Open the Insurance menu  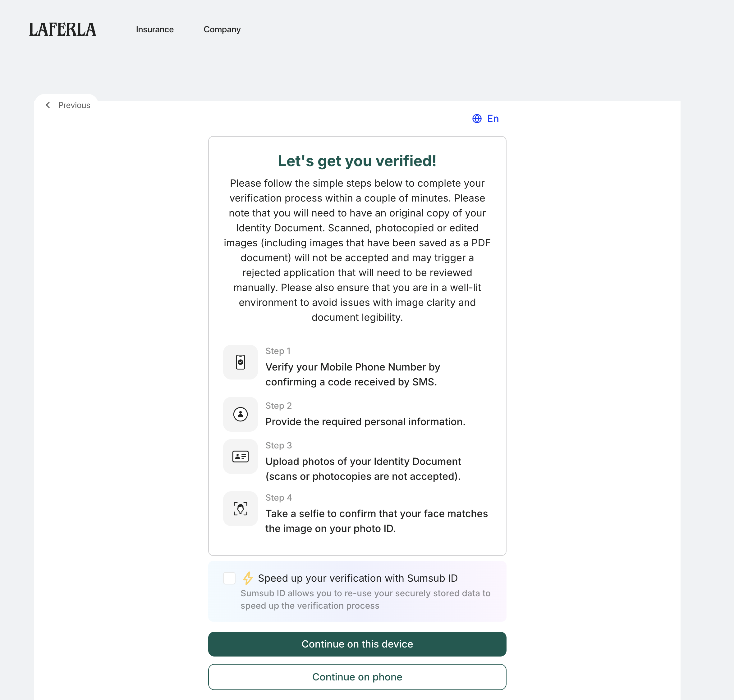154,30
